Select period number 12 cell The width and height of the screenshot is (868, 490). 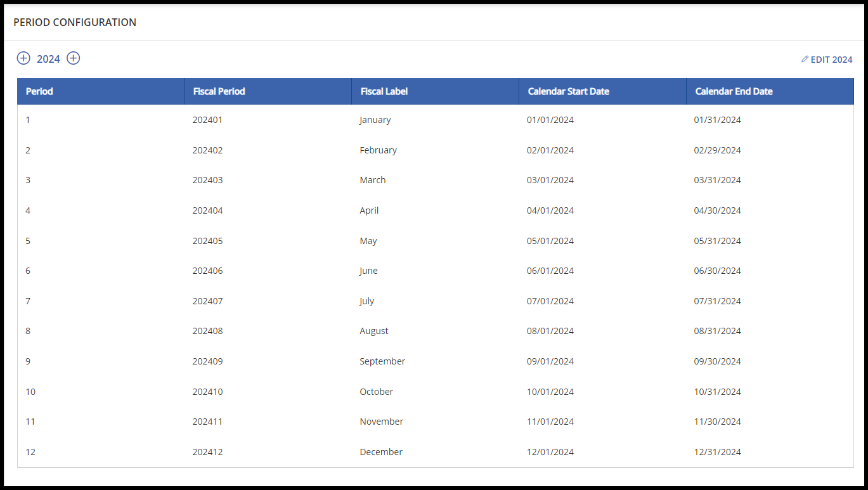pos(30,452)
